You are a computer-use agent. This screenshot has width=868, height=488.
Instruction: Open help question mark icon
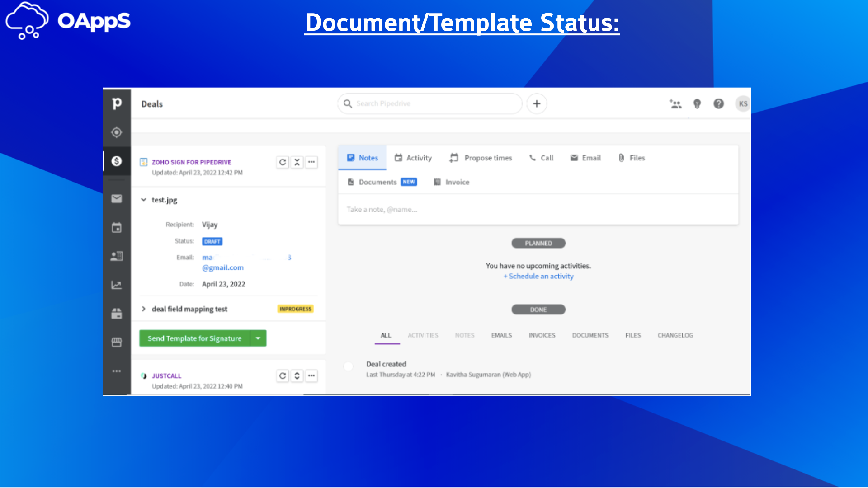(x=719, y=104)
